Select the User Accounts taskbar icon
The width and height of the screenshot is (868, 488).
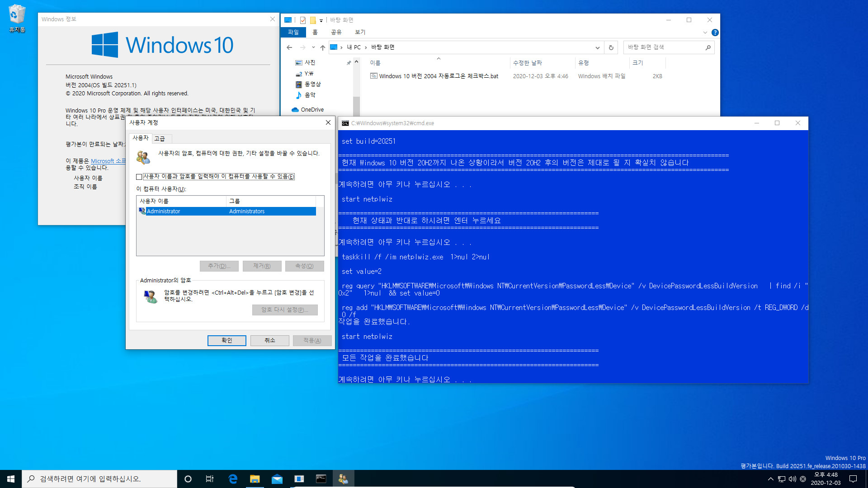pyautogui.click(x=343, y=479)
